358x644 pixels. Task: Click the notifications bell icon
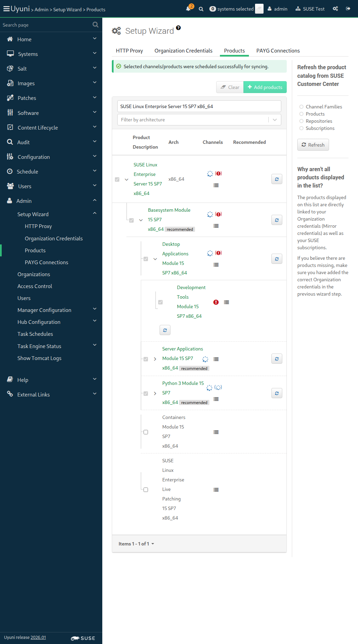pyautogui.click(x=188, y=9)
